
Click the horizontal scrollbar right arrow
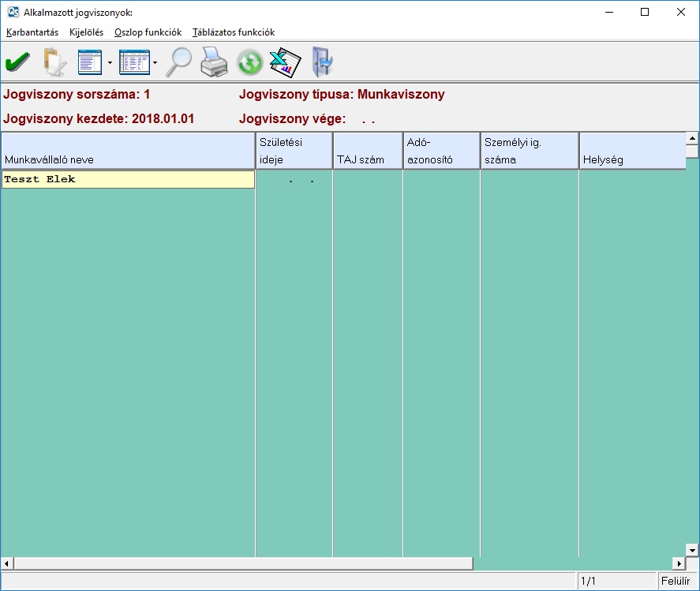(678, 563)
